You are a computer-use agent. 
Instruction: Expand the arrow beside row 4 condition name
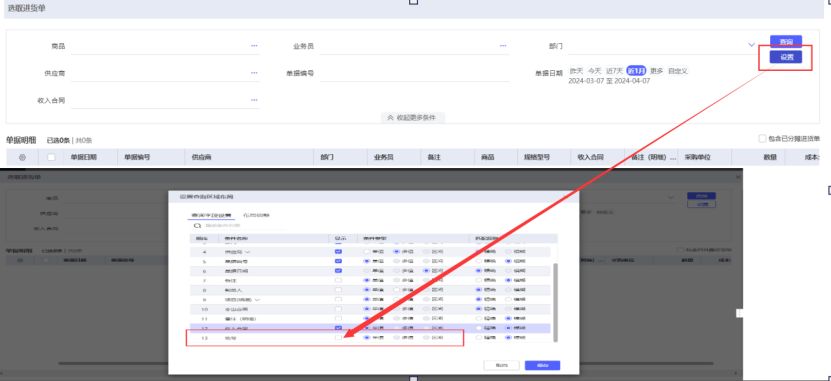pos(247,252)
